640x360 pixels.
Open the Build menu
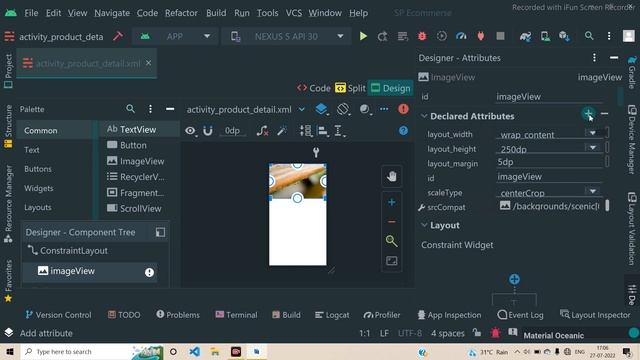[216, 13]
